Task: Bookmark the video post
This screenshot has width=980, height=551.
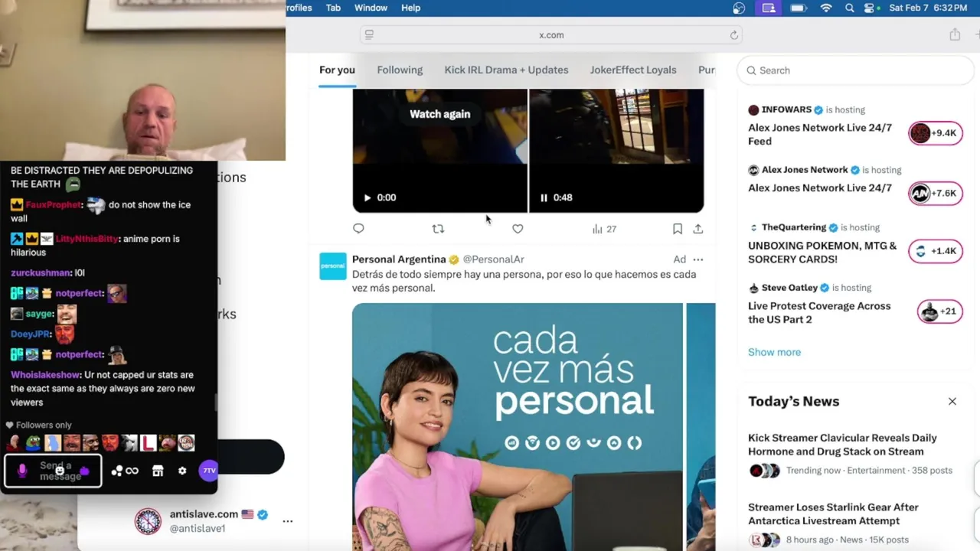Action: [678, 229]
